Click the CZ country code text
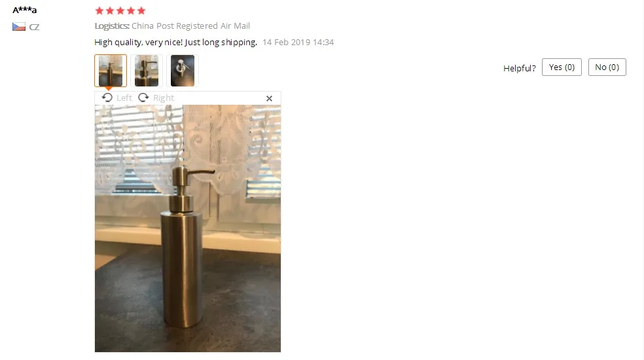Screen dimensions: 644x360 (34, 27)
